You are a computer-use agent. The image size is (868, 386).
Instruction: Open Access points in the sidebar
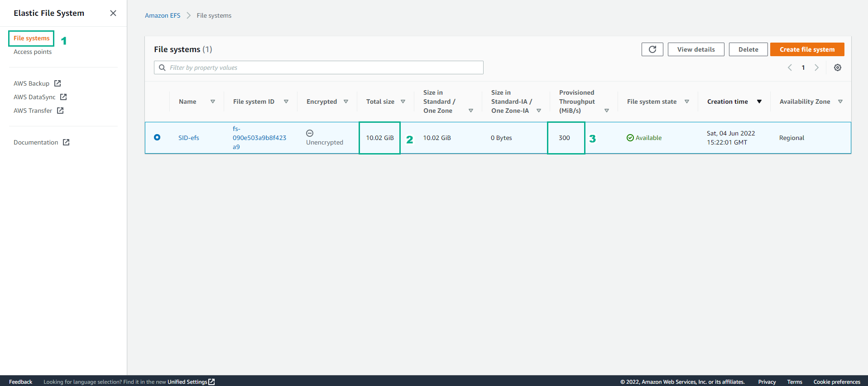point(33,52)
